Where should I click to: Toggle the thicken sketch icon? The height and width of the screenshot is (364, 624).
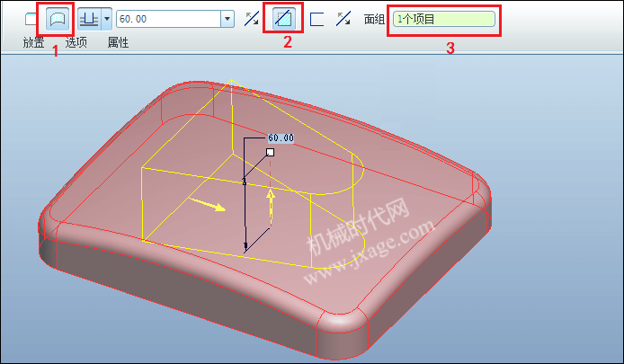tap(316, 19)
